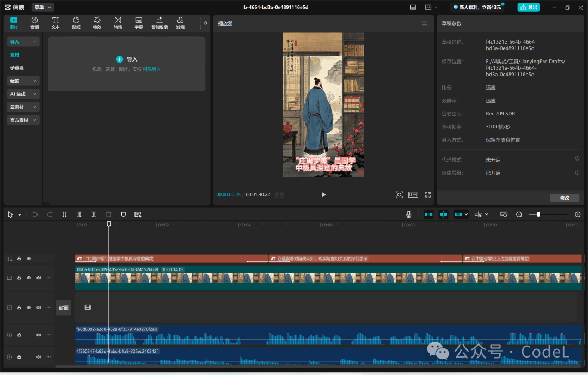
Task: Expand more media tabs with double chevron
Action: [x=205, y=23]
